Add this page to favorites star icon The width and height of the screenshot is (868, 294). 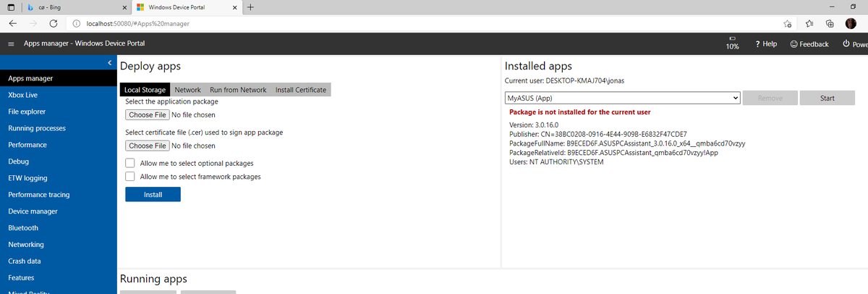point(788,24)
